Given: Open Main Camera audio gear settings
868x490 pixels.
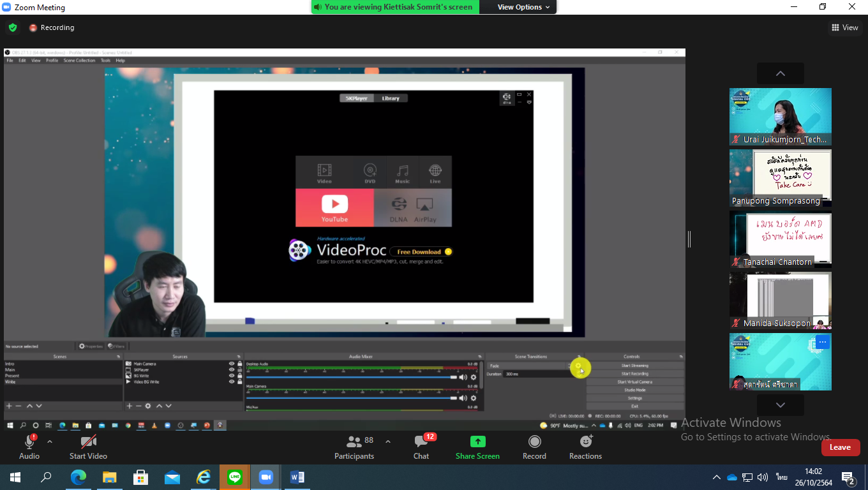Looking at the screenshot, I should pyautogui.click(x=474, y=397).
